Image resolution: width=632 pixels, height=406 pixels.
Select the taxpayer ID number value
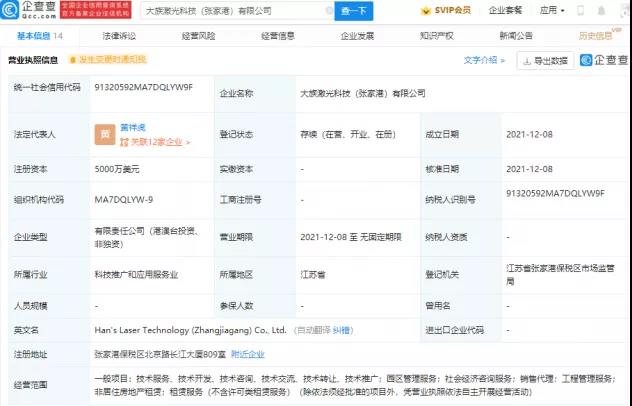point(555,194)
